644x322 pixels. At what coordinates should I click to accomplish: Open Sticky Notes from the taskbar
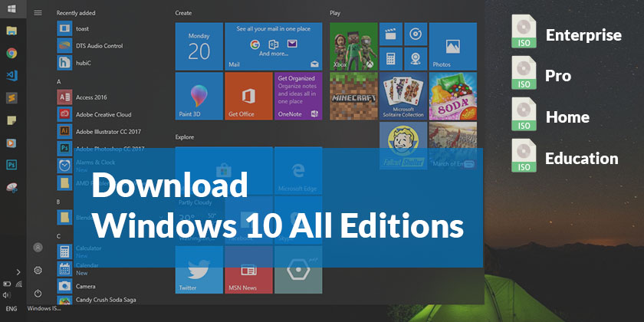click(x=11, y=120)
